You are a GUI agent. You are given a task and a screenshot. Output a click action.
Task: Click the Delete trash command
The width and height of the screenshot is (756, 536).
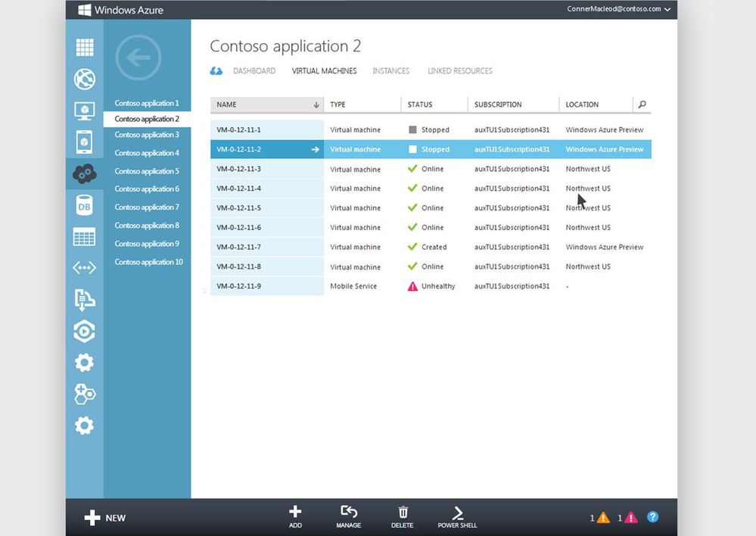click(x=403, y=517)
